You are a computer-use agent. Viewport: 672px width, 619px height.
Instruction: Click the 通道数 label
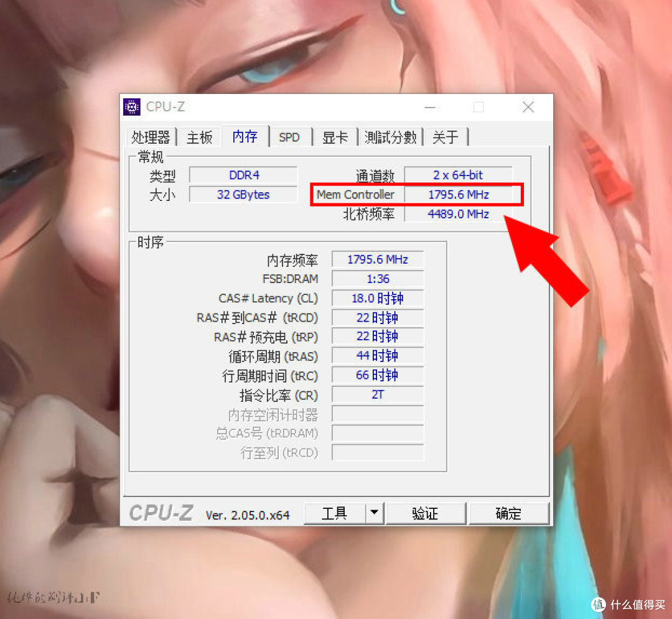(x=375, y=175)
